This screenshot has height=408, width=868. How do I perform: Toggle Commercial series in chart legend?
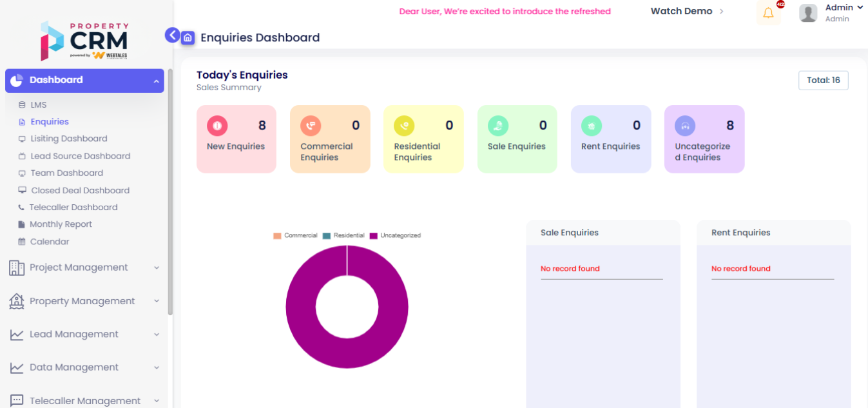pos(295,236)
